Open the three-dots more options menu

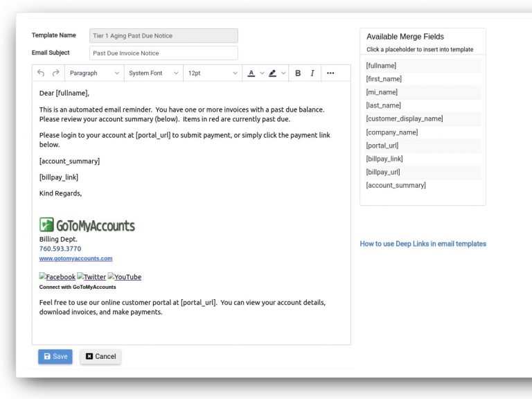(330, 73)
